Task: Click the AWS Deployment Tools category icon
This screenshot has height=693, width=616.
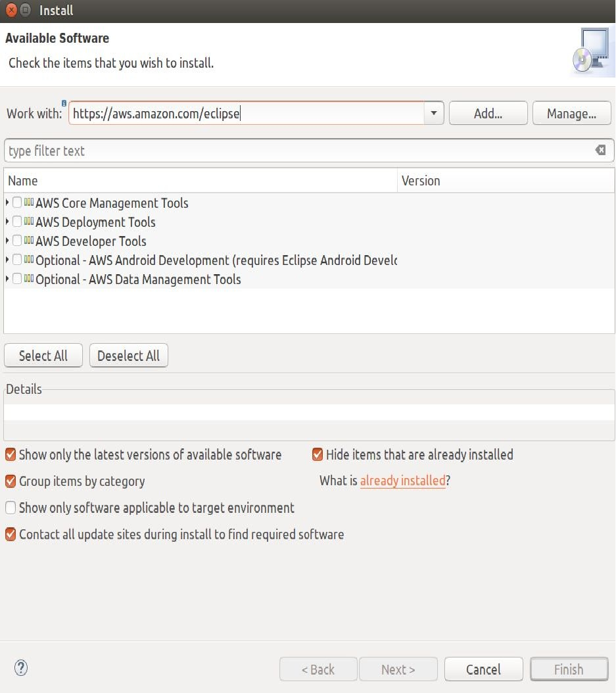Action: click(x=29, y=221)
